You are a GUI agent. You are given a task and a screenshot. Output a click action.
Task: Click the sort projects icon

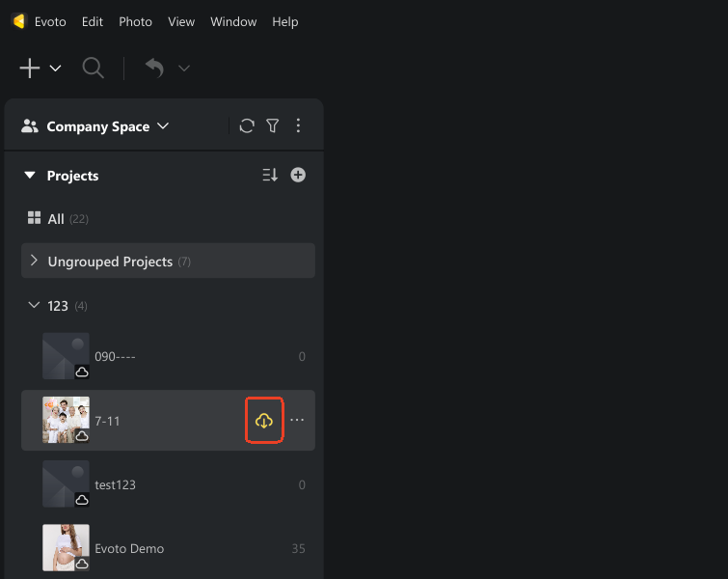tap(270, 175)
